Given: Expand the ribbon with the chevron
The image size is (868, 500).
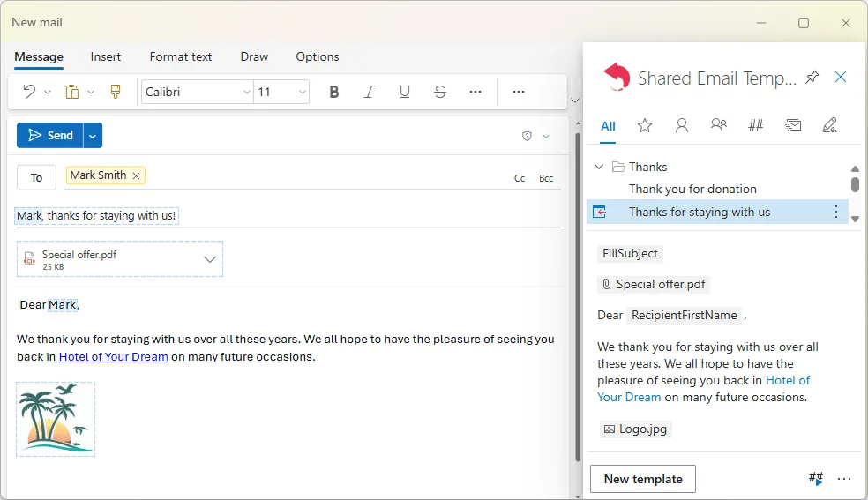Looking at the screenshot, I should (x=575, y=101).
